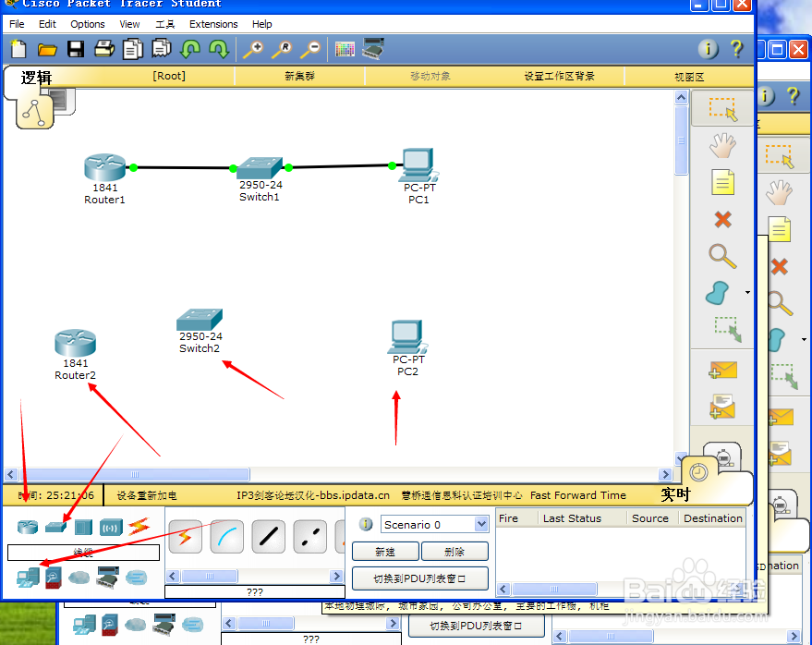The width and height of the screenshot is (812, 645).
Task: Select the Wireless Devices category
Action: point(112,528)
